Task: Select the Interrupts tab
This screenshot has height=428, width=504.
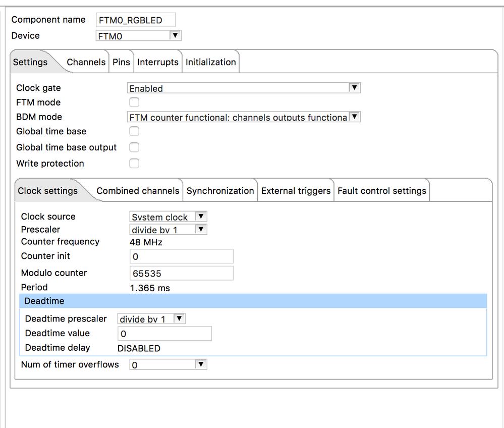Action: 158,62
